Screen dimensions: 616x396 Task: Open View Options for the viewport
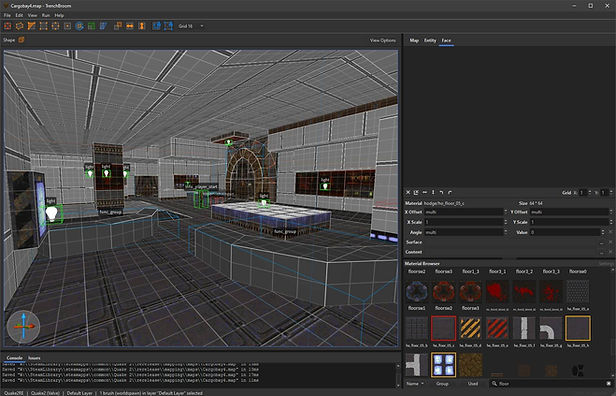(x=383, y=40)
